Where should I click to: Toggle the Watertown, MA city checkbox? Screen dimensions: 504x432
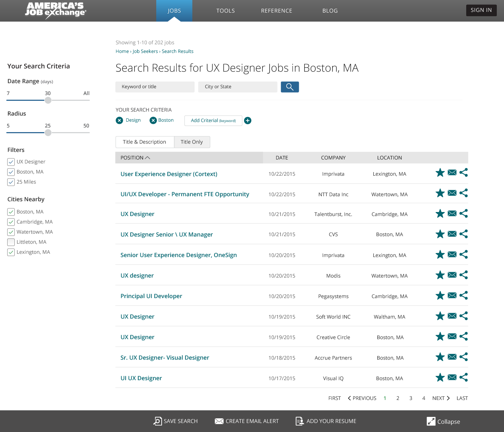11,232
